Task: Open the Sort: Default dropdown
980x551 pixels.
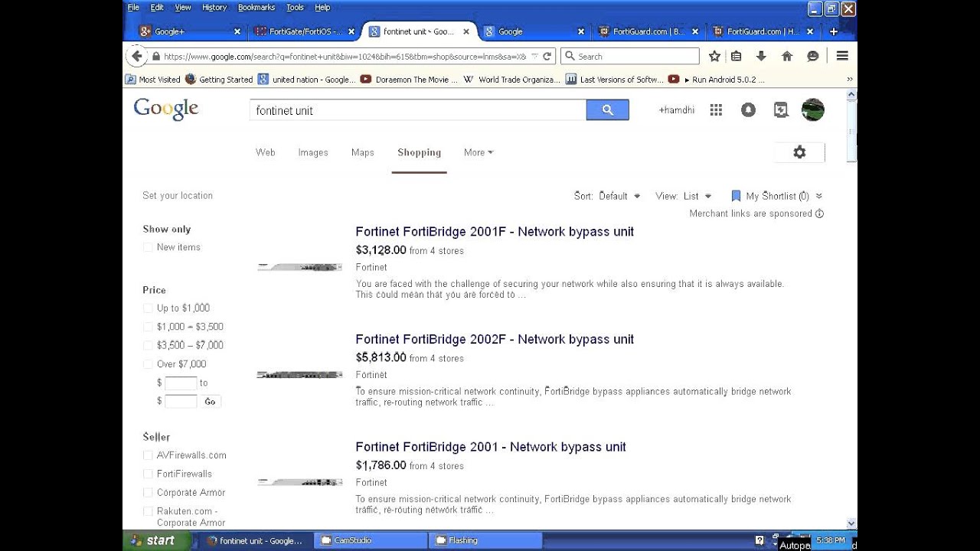Action: (x=607, y=196)
